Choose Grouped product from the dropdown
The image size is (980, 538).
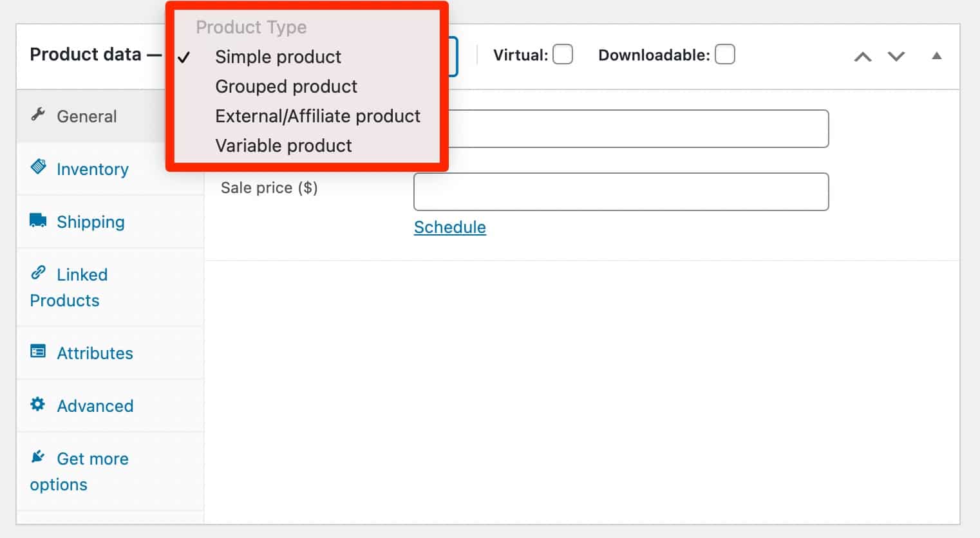(x=286, y=86)
